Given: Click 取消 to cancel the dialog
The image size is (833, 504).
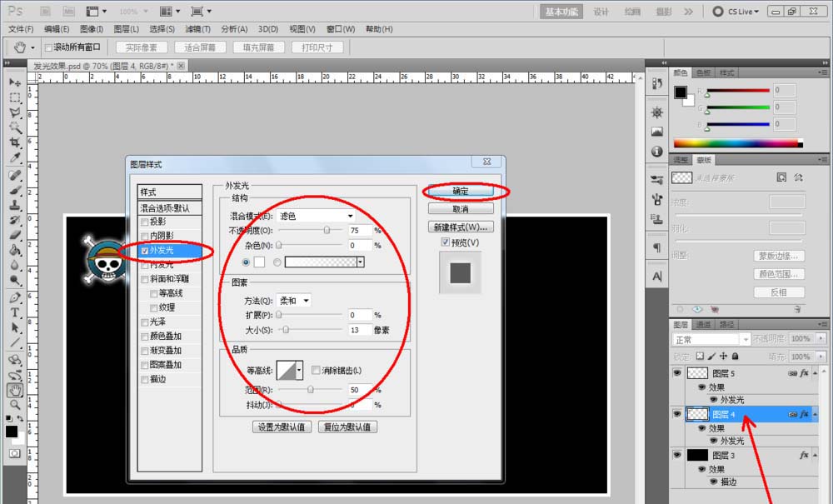Looking at the screenshot, I should pos(461,209).
